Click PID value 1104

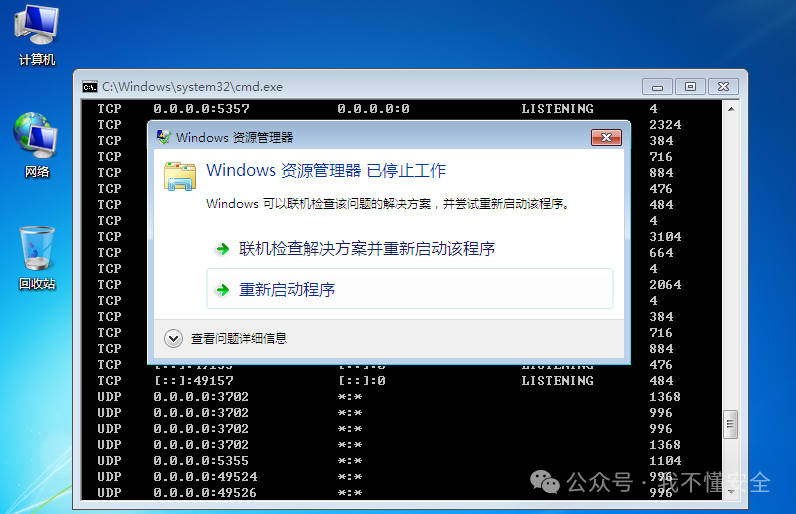click(x=665, y=461)
